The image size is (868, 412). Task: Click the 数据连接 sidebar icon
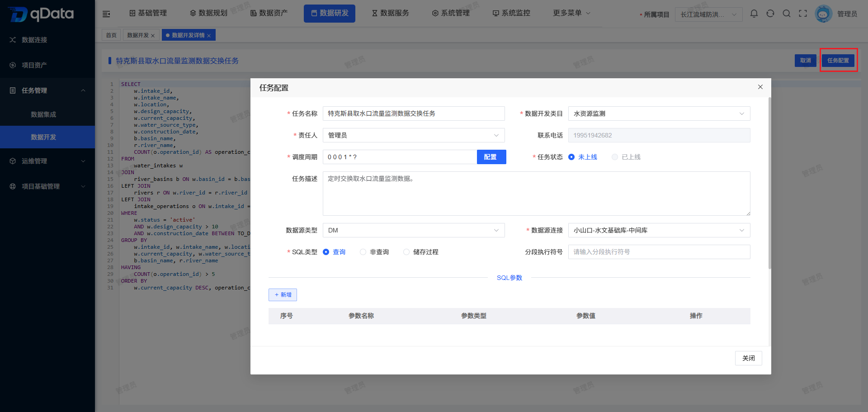(13, 40)
